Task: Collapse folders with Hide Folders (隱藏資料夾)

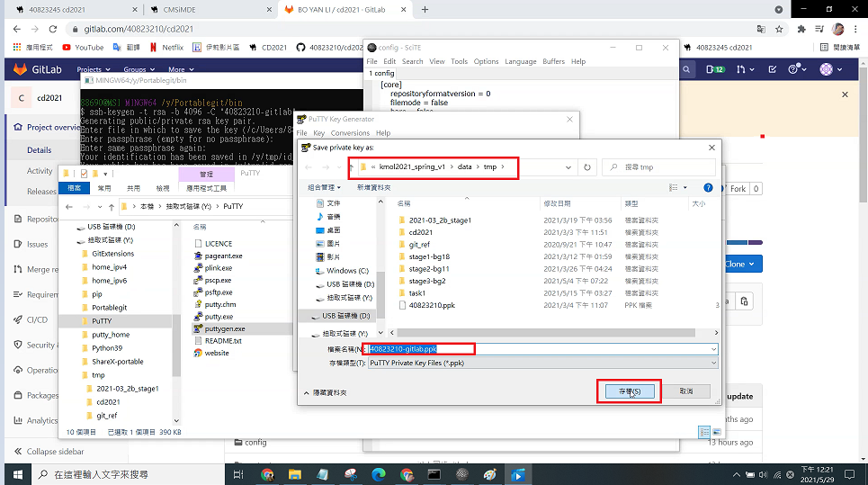Action: point(326,392)
